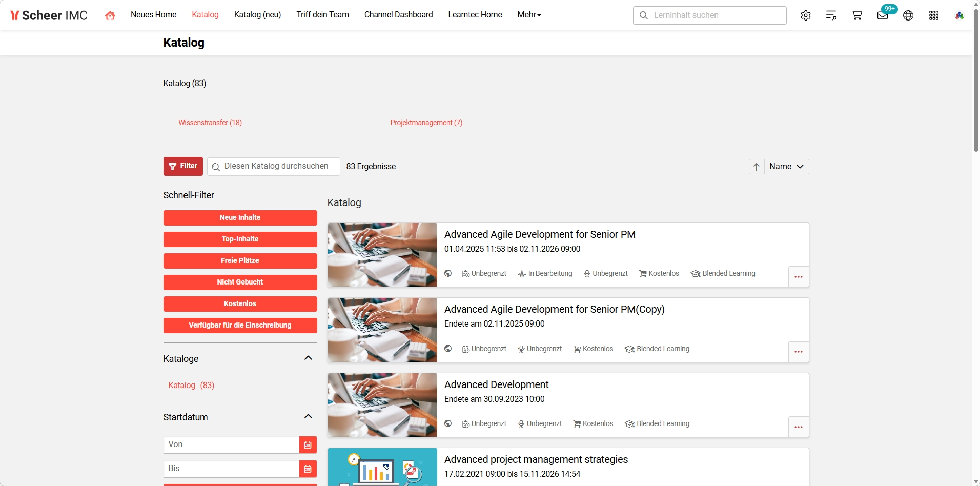Open options menu for Advanced Agile Development for Senior PM
Screen dimensions: 980x486
pos(799,277)
